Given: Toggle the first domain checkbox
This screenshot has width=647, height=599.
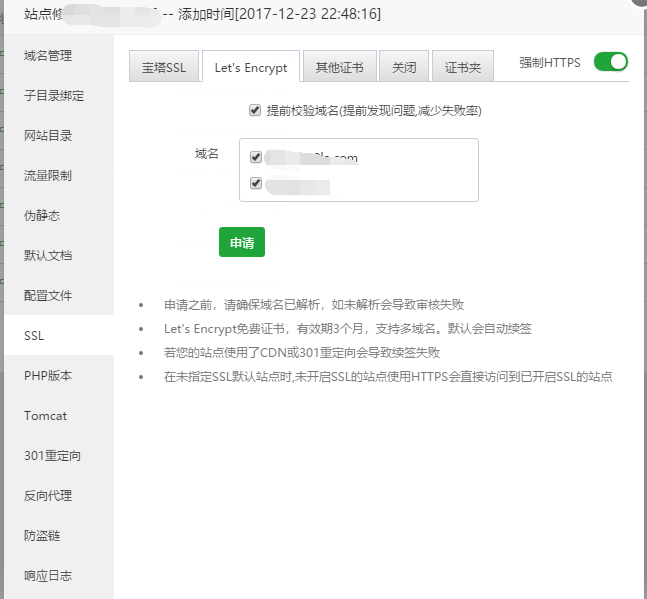Looking at the screenshot, I should [256, 157].
